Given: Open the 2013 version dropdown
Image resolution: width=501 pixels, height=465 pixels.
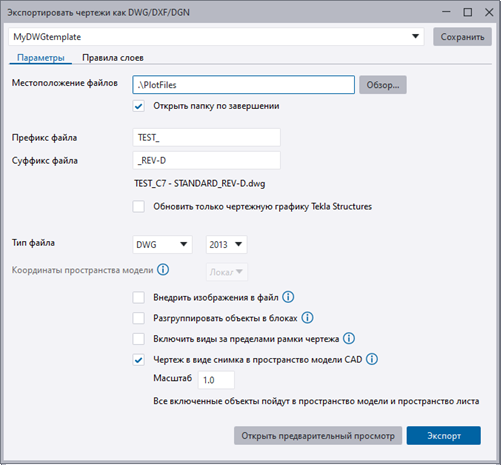Looking at the screenshot, I should pos(226,244).
